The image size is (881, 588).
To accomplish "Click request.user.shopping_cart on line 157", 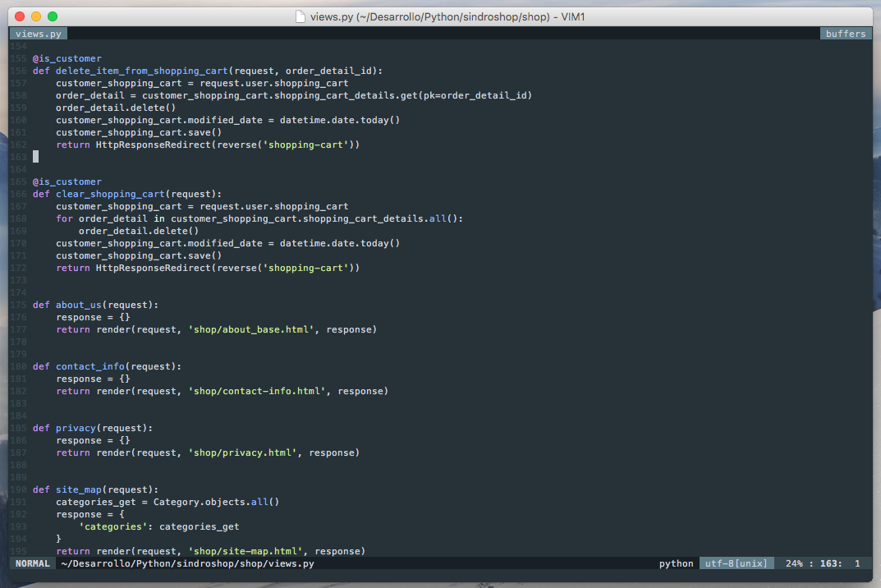I will (x=274, y=83).
